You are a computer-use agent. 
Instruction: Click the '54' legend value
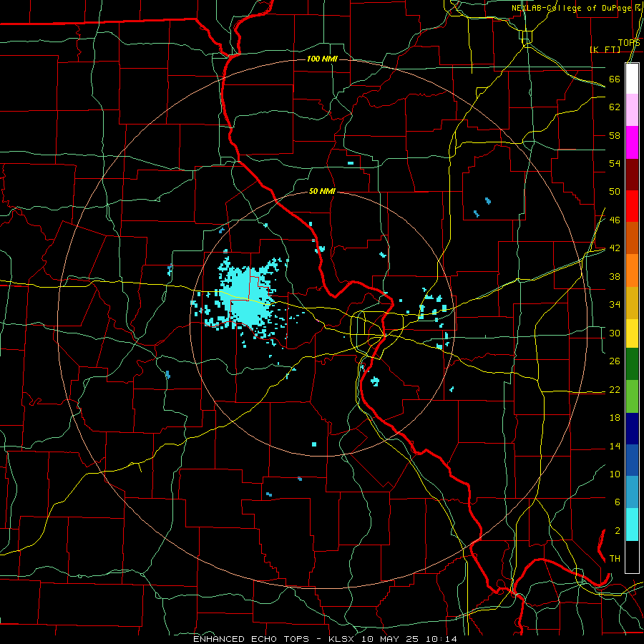point(615,163)
